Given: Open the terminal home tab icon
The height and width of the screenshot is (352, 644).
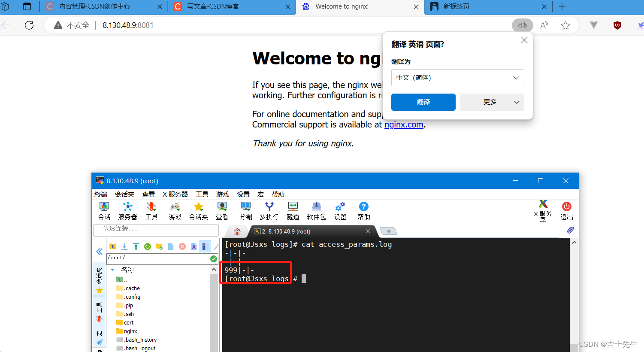Looking at the screenshot, I should 237,231.
